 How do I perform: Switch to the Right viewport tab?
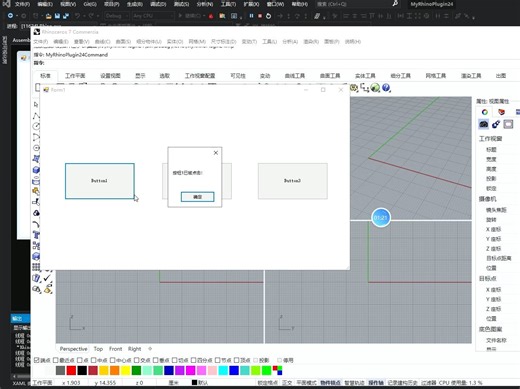pos(135,349)
